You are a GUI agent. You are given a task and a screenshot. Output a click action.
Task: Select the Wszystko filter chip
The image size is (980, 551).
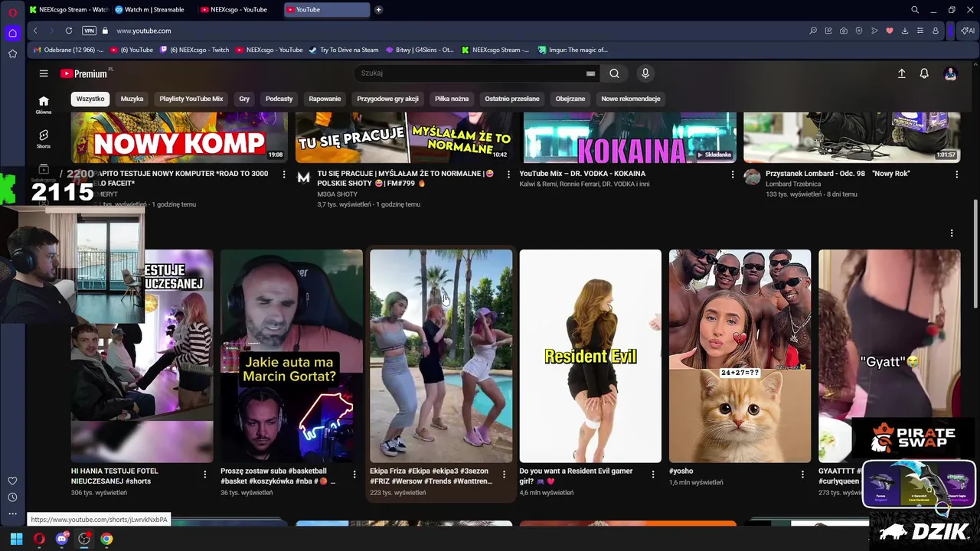90,99
